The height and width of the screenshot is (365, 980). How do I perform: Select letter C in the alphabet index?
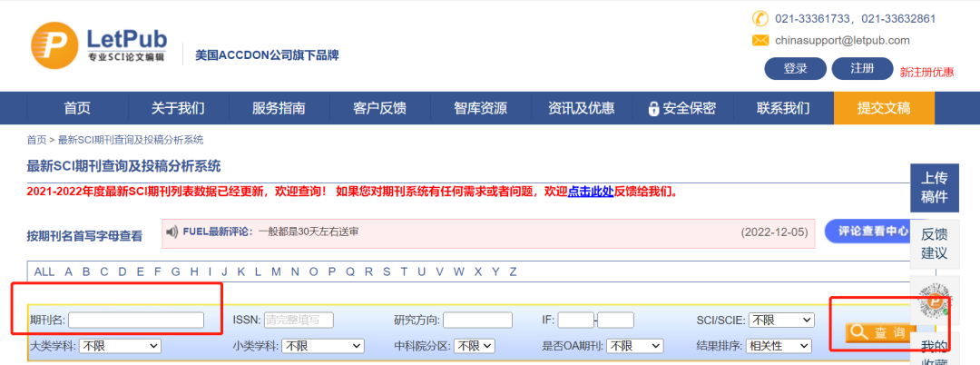coord(104,271)
